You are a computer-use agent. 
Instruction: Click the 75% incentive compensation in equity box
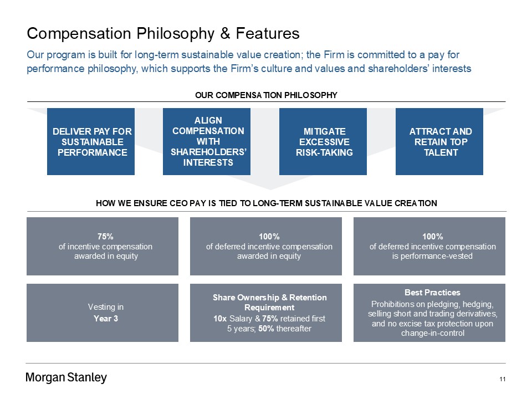103,246
